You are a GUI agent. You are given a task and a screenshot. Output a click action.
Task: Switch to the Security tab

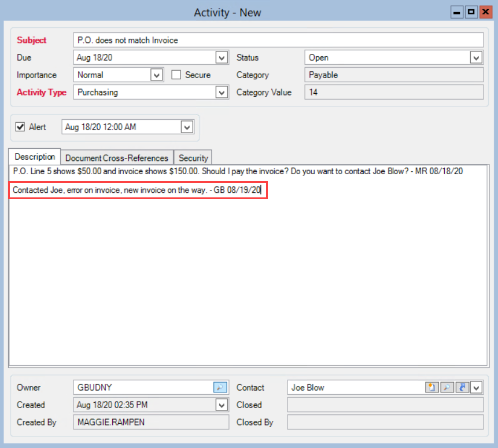[193, 157]
